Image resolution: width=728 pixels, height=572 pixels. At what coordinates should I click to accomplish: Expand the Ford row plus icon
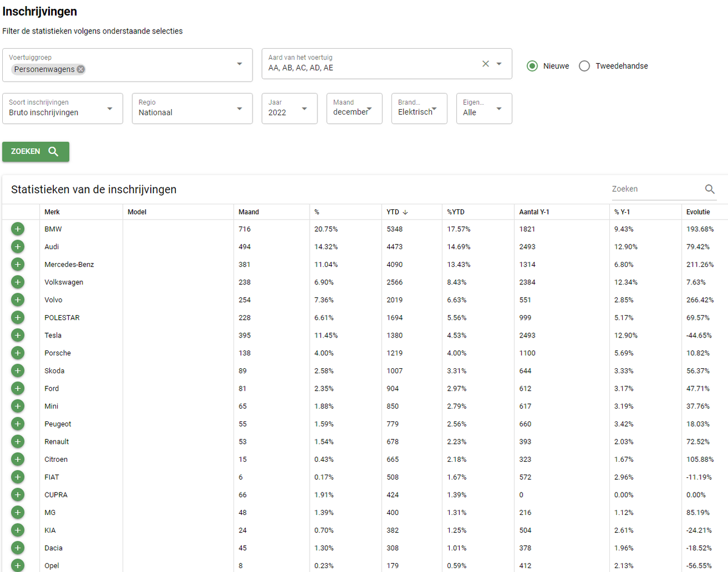click(18, 388)
